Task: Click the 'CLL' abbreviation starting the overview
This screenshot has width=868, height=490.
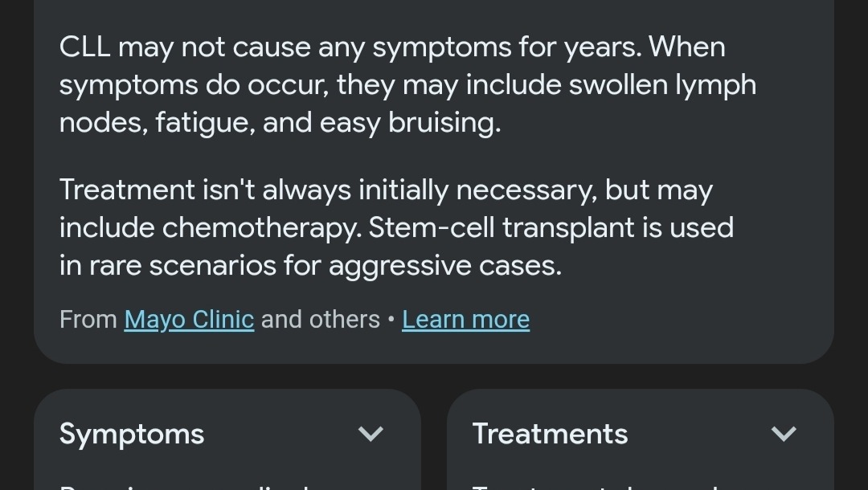Action: pos(84,47)
